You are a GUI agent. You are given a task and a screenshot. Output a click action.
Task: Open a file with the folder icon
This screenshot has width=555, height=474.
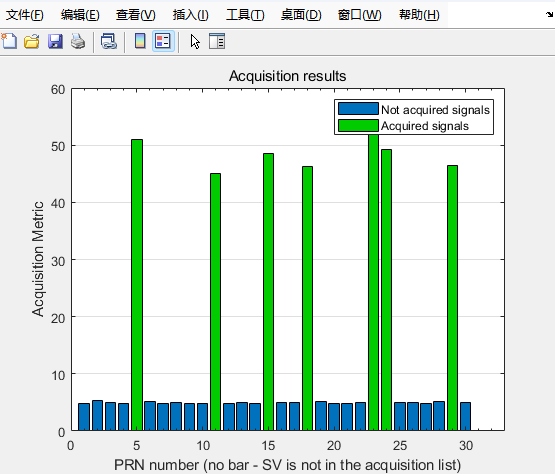click(x=32, y=41)
